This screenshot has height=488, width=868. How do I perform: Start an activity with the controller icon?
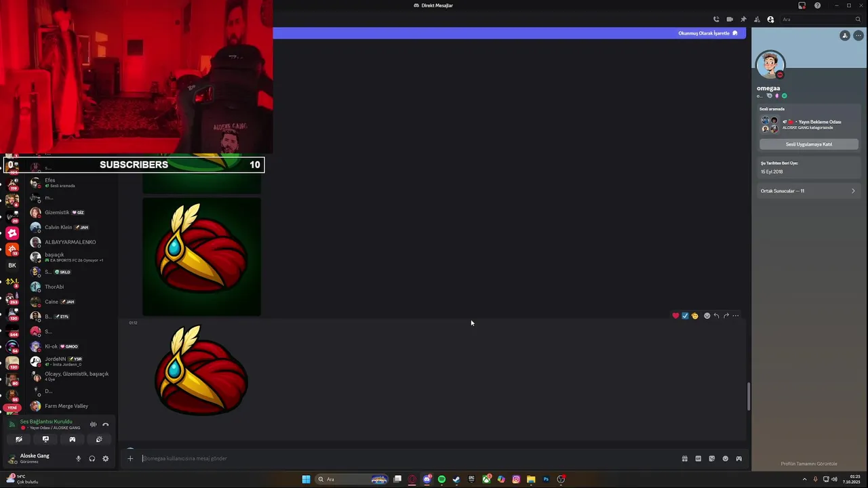tap(72, 439)
